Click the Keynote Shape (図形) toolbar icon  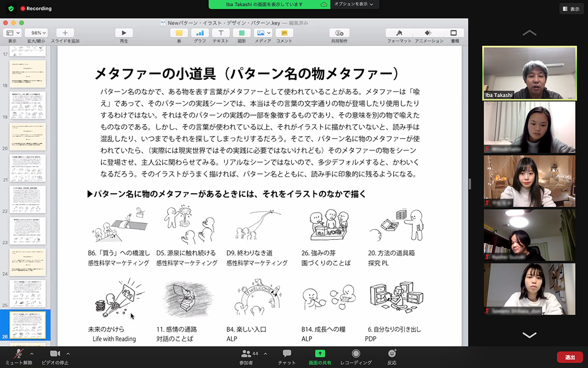click(x=242, y=33)
